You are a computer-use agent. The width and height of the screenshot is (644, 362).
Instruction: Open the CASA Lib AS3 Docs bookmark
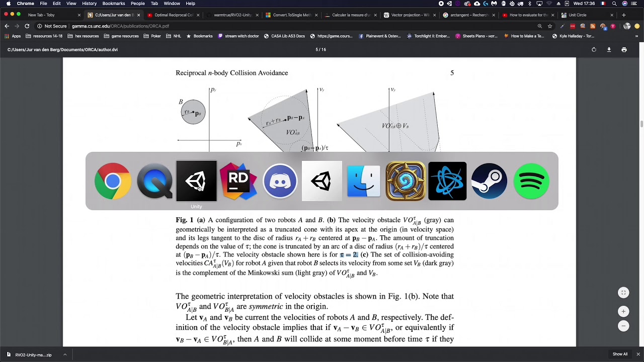tap(284, 36)
